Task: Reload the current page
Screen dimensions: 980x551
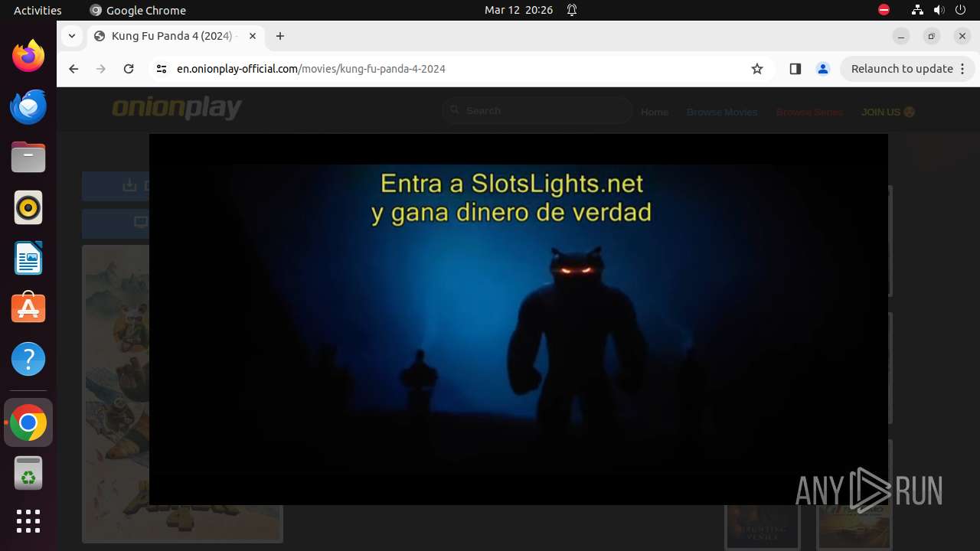Action: click(x=129, y=69)
